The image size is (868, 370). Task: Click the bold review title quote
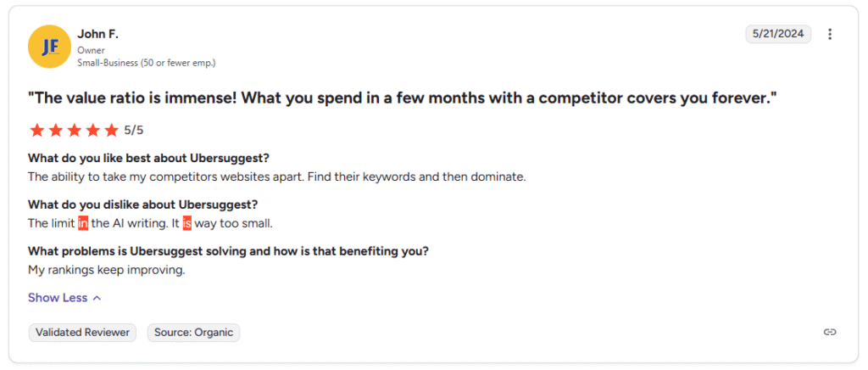[x=403, y=98]
